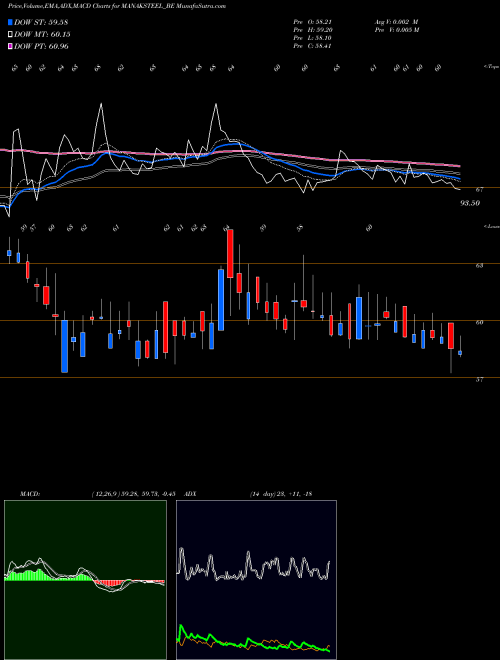Click the chart title mentioning MANAKSTEEL_BE
The height and width of the screenshot is (660, 500).
(x=117, y=6)
